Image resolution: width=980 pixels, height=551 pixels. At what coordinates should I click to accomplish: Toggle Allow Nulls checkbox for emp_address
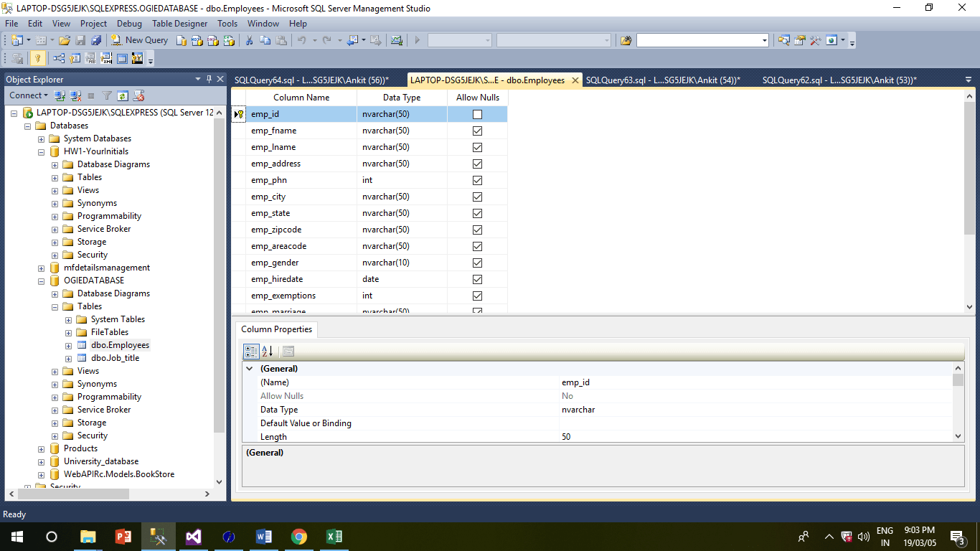point(477,164)
